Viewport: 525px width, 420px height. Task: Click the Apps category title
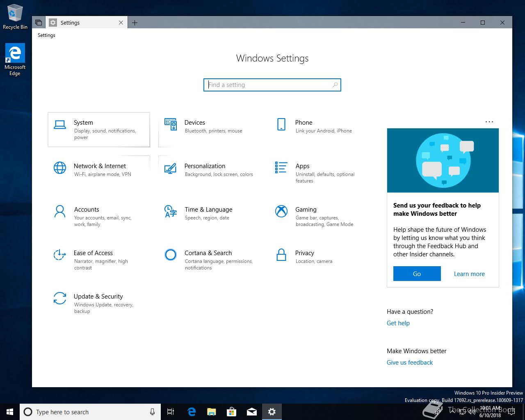303,166
